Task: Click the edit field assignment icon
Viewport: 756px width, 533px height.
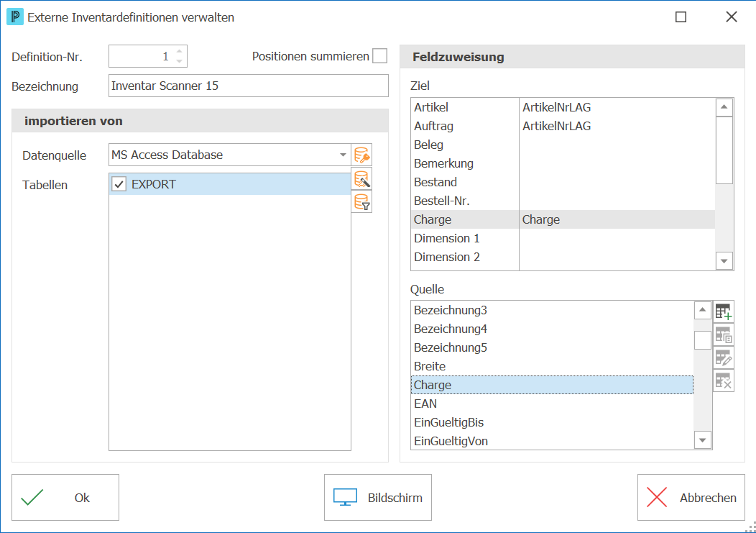Action: click(723, 357)
